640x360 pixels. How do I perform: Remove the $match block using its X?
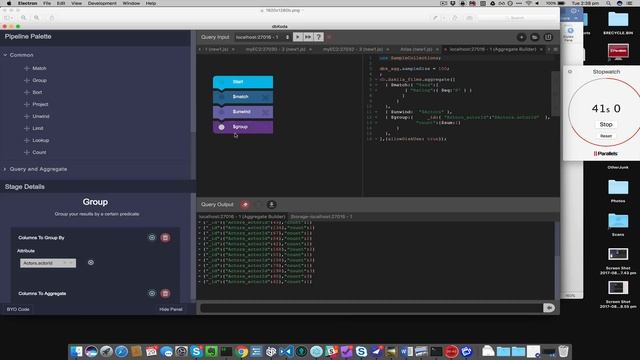pos(265,97)
